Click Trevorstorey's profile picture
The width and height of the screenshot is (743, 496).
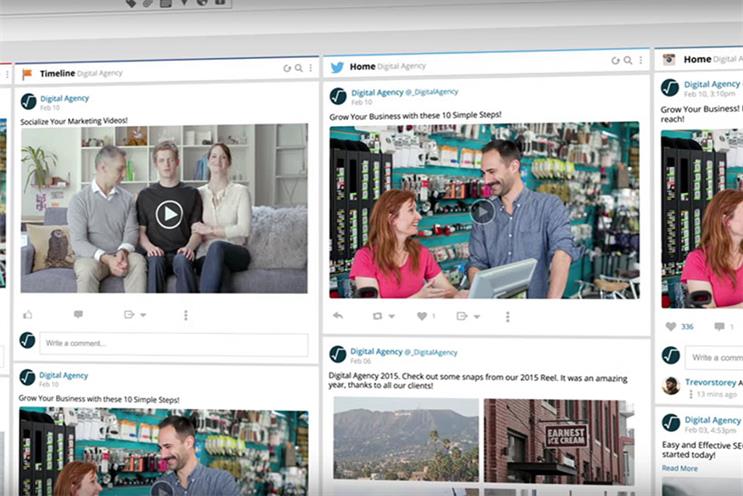click(671, 386)
